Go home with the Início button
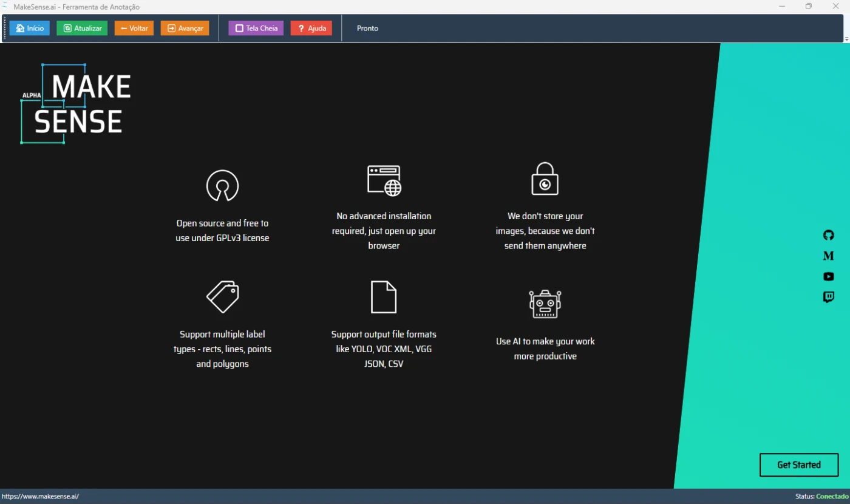Image resolution: width=850 pixels, height=504 pixels. click(30, 29)
